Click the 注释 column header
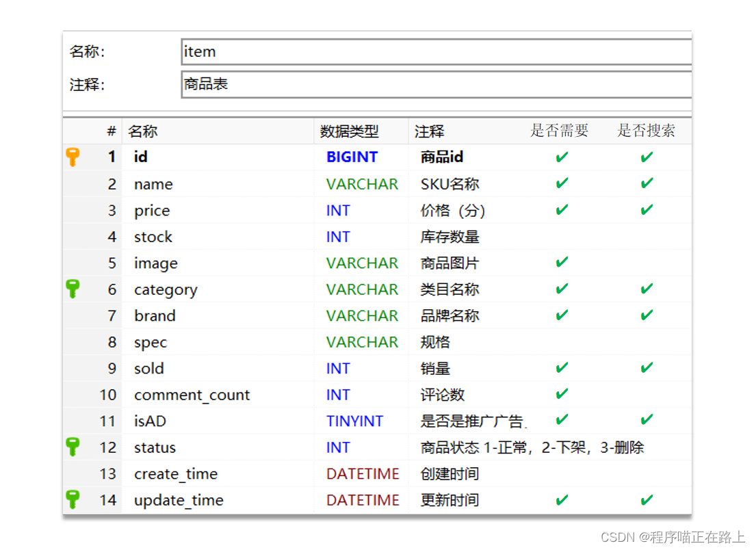The height and width of the screenshot is (550, 756). pos(429,131)
